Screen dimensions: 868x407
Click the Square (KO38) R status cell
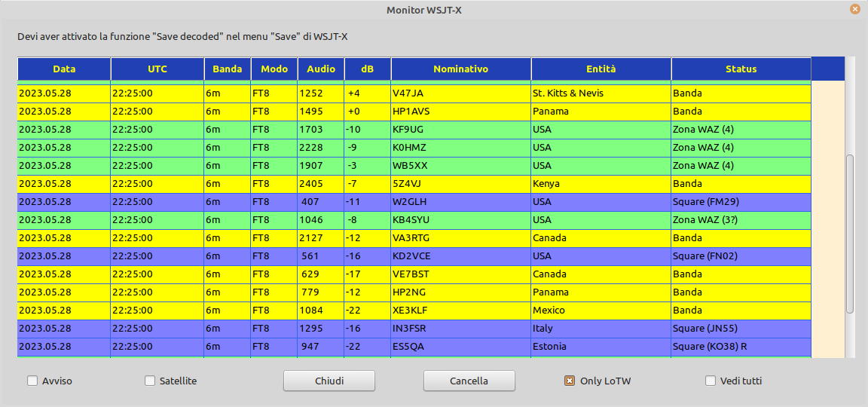tap(741, 347)
